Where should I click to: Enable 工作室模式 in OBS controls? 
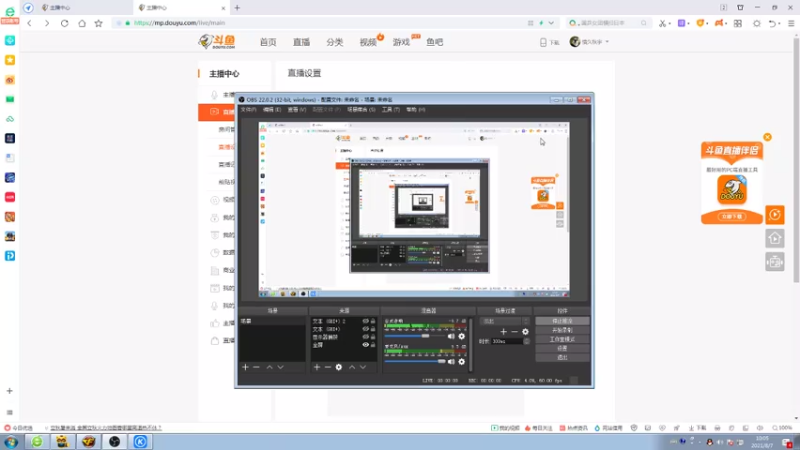point(562,339)
